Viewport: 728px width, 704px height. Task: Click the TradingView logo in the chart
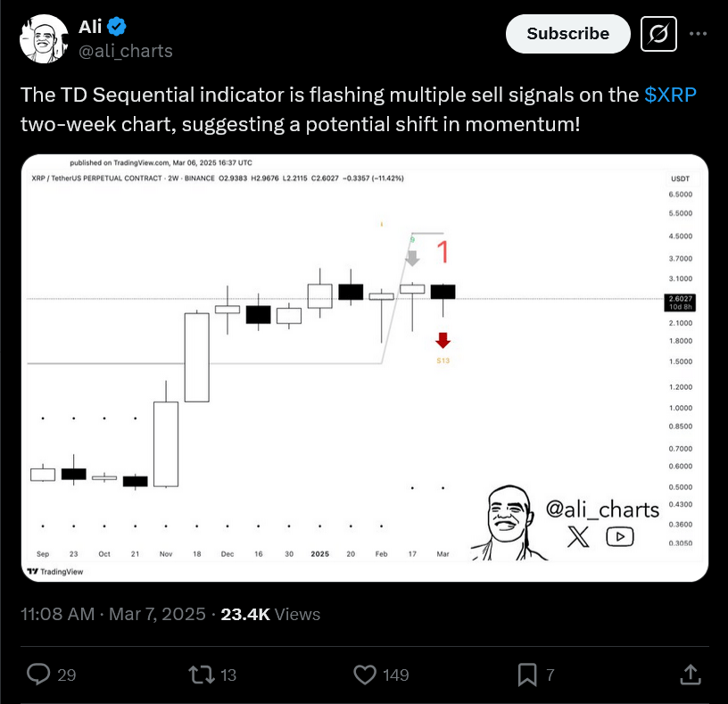[x=54, y=572]
